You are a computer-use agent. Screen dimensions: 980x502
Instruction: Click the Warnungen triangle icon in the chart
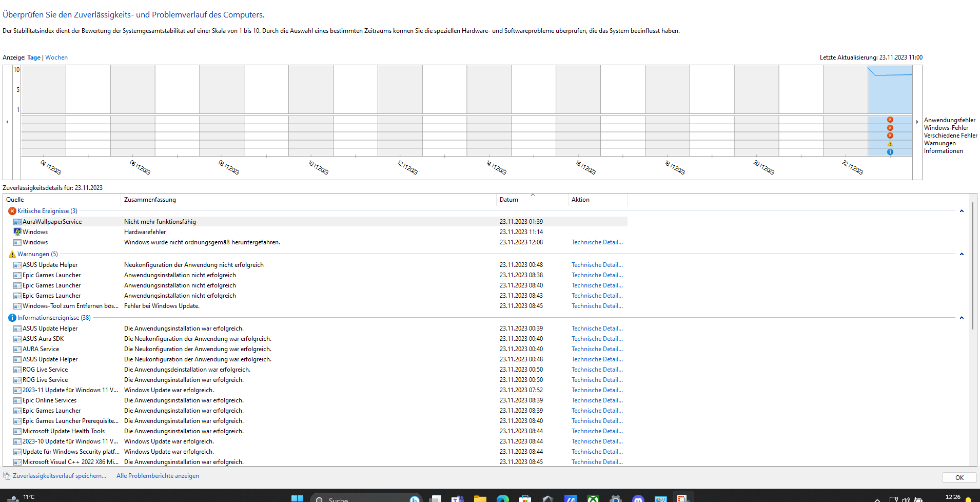[x=890, y=144]
